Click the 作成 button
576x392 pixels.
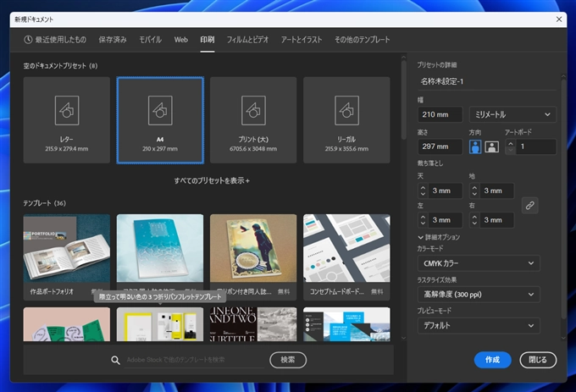[493, 360]
